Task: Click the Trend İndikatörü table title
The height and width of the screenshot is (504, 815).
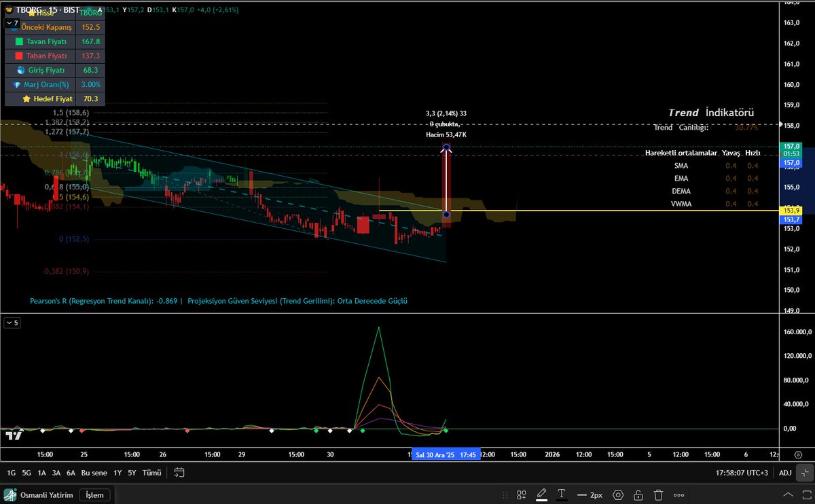Action: coord(711,113)
